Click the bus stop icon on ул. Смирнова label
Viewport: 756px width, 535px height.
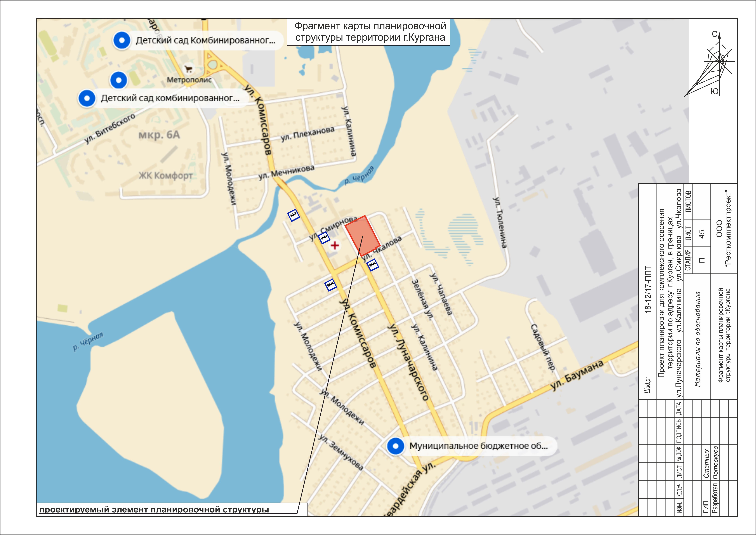coord(324,237)
